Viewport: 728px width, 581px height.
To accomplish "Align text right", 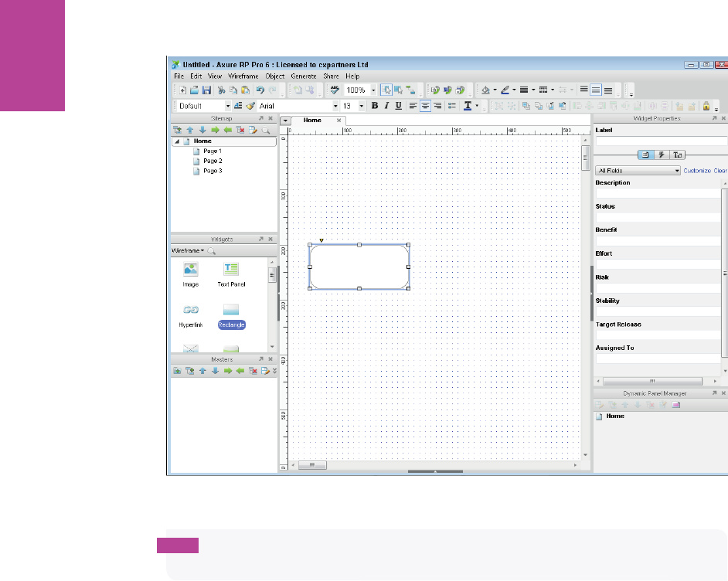I will [437, 106].
